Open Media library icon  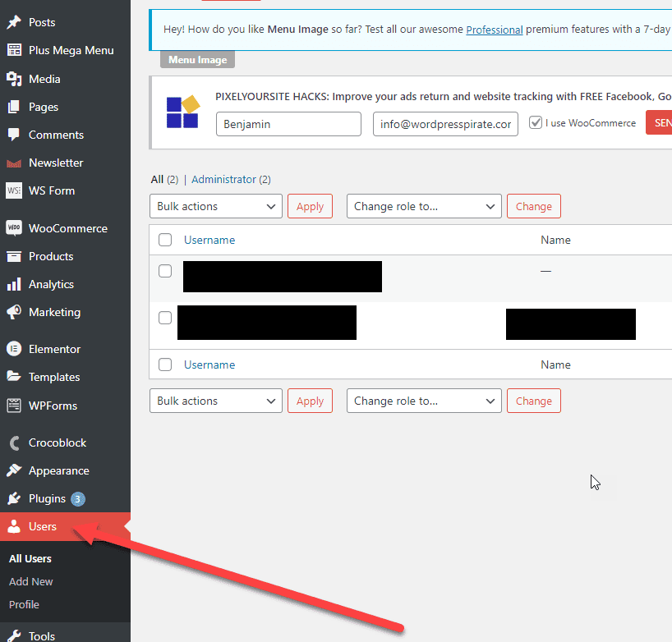(14, 79)
